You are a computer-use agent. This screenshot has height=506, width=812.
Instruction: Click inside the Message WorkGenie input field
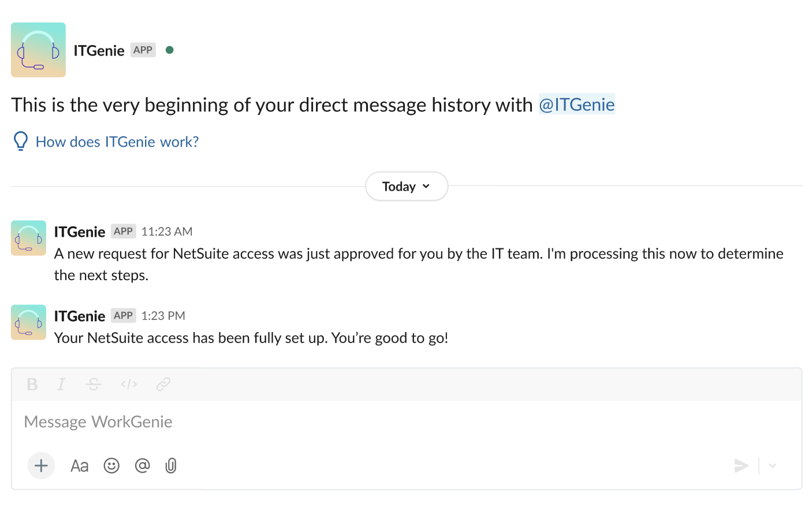[231, 422]
